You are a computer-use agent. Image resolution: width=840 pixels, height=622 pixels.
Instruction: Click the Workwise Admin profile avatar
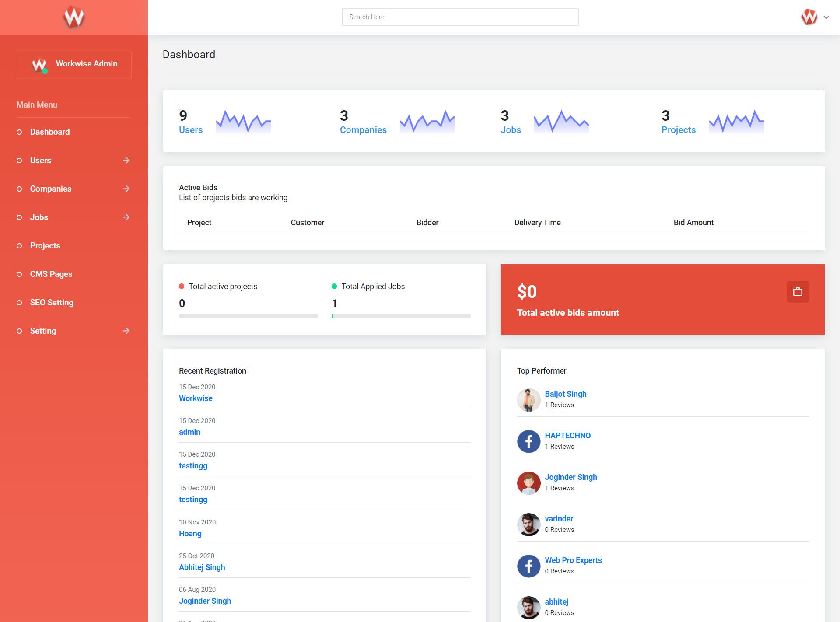39,65
